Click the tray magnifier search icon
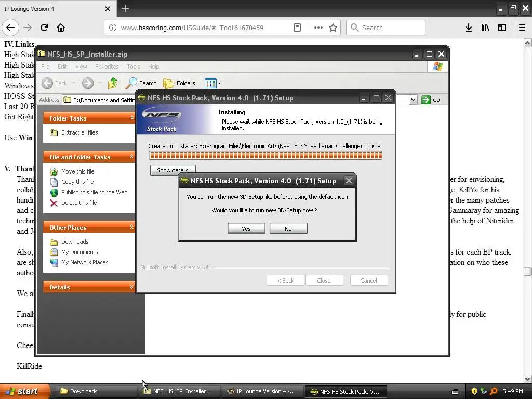This screenshot has width=532, height=399. point(494,391)
